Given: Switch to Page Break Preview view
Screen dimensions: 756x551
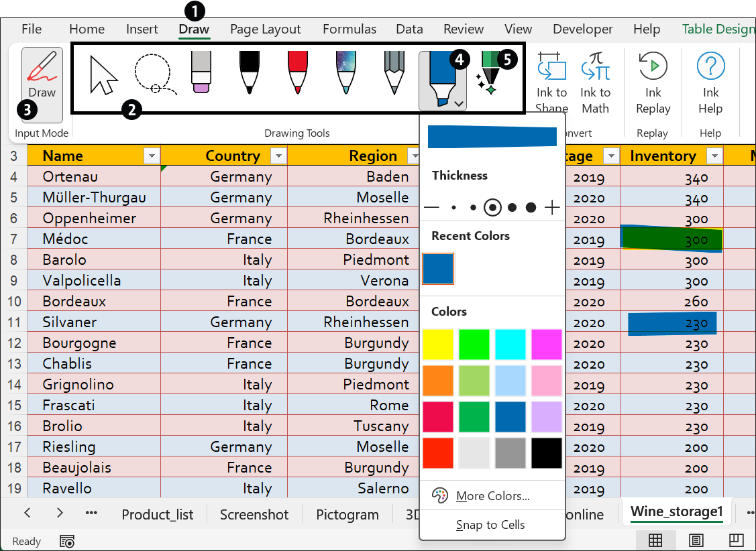Looking at the screenshot, I should tap(737, 541).
